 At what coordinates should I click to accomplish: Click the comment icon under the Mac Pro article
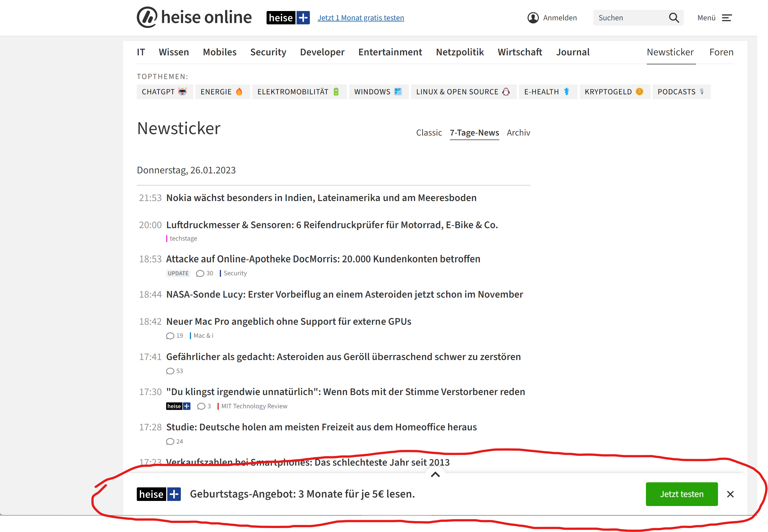tap(170, 336)
